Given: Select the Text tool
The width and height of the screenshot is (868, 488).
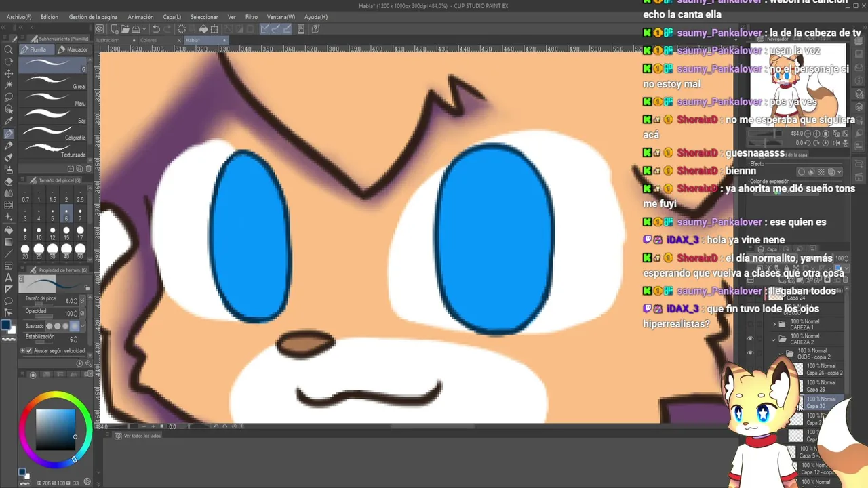Looking at the screenshot, I should point(9,277).
